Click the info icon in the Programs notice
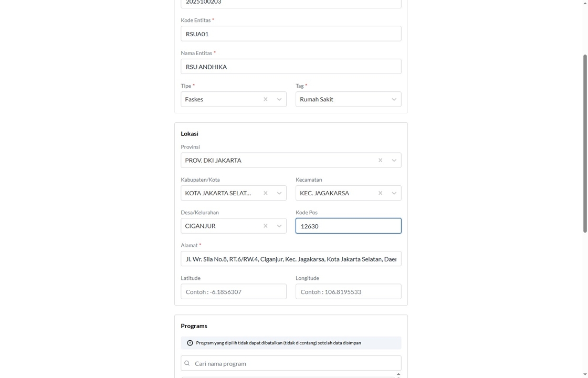The width and height of the screenshot is (588, 378). (190, 343)
